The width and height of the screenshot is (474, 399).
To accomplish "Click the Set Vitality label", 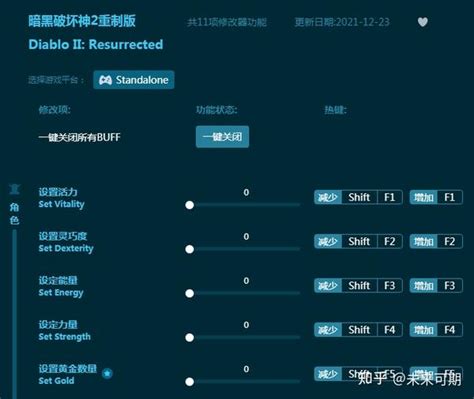I will 61,204.
